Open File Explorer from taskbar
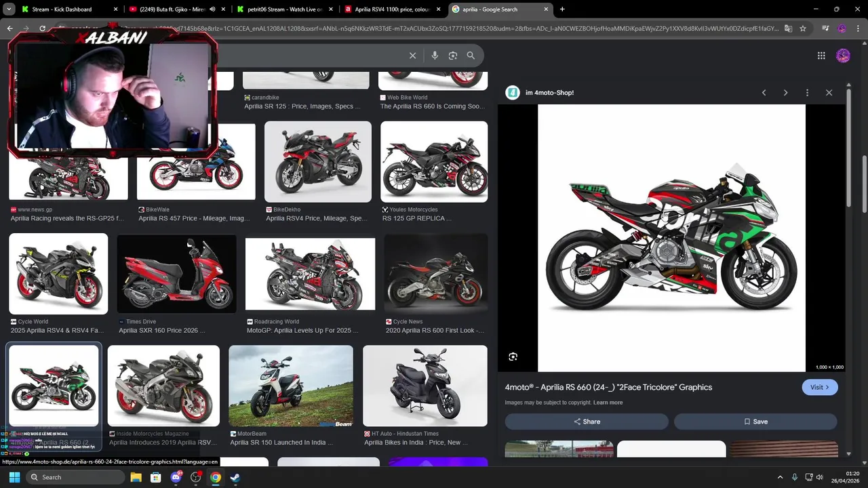This screenshot has width=868, height=488. pos(136,477)
